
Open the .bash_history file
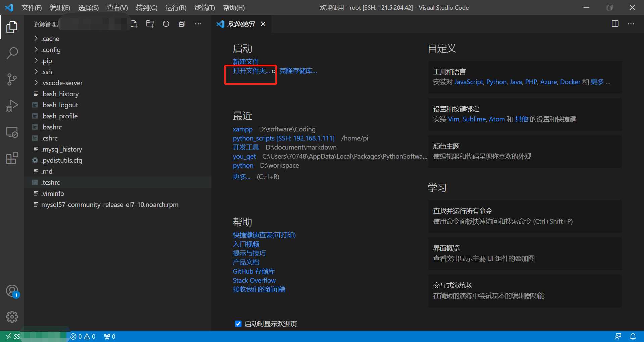pos(117,94)
